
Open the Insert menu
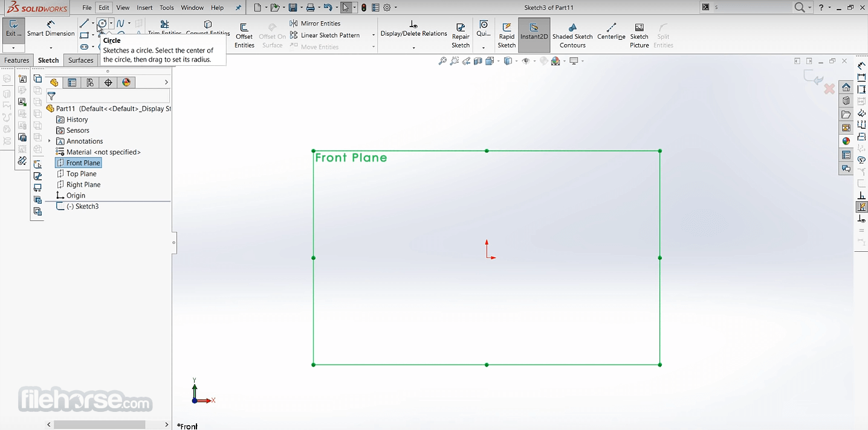144,8
